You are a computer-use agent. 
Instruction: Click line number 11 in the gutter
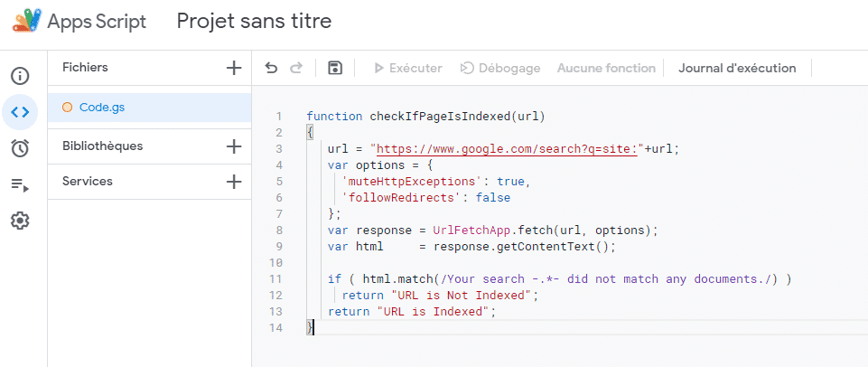click(279, 279)
